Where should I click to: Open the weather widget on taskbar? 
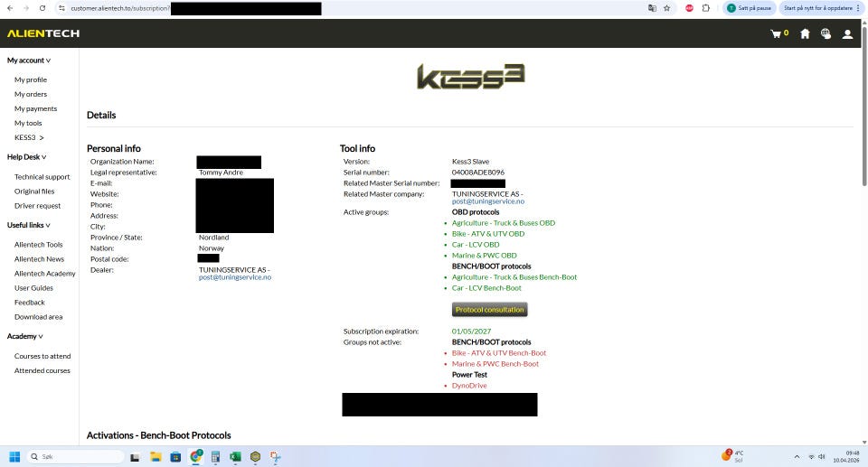[732, 456]
